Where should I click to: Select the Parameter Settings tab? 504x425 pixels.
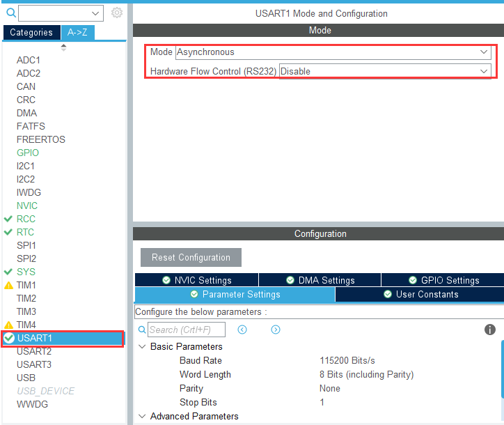click(x=235, y=295)
